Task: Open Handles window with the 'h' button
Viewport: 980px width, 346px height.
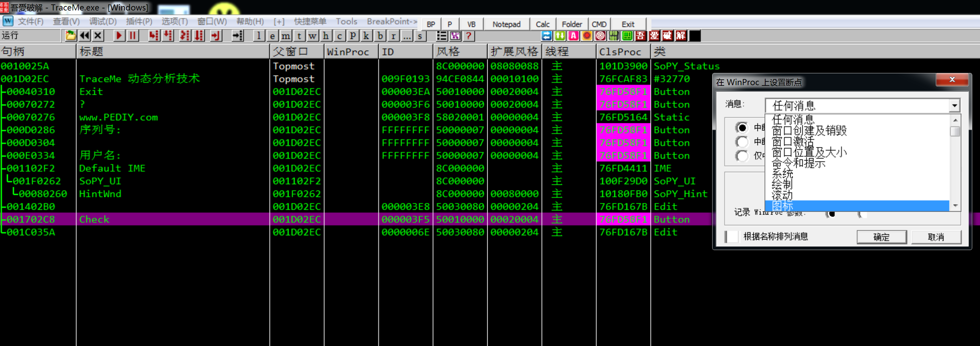Action: pyautogui.click(x=326, y=36)
